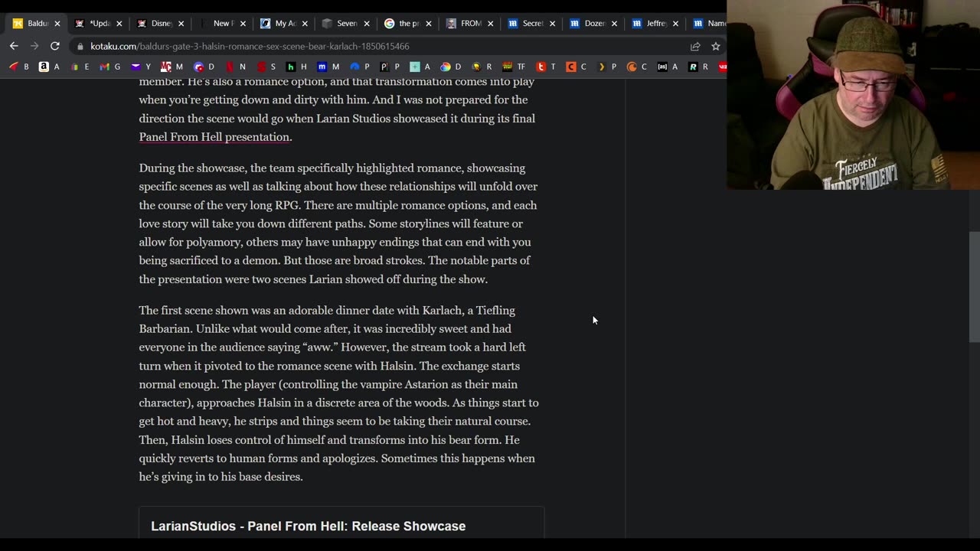The height and width of the screenshot is (551, 980).
Task: Open the colorful bookmark labeled E
Action: [80, 67]
